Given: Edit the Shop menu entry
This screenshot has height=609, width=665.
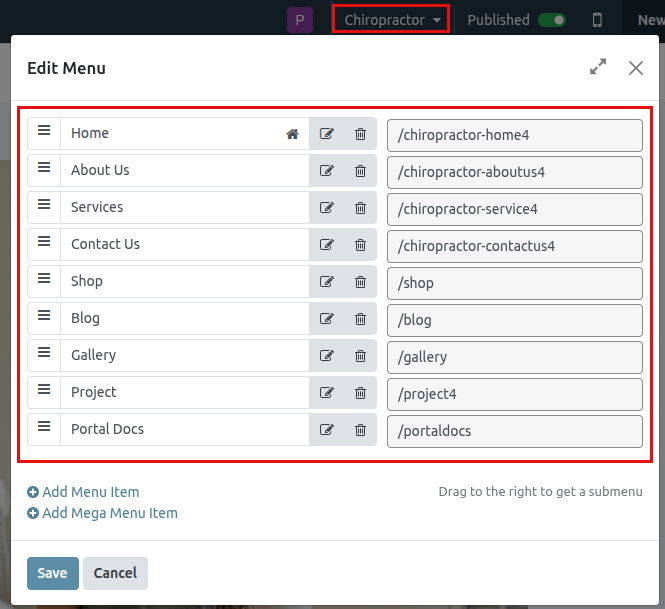Looking at the screenshot, I should coord(327,282).
